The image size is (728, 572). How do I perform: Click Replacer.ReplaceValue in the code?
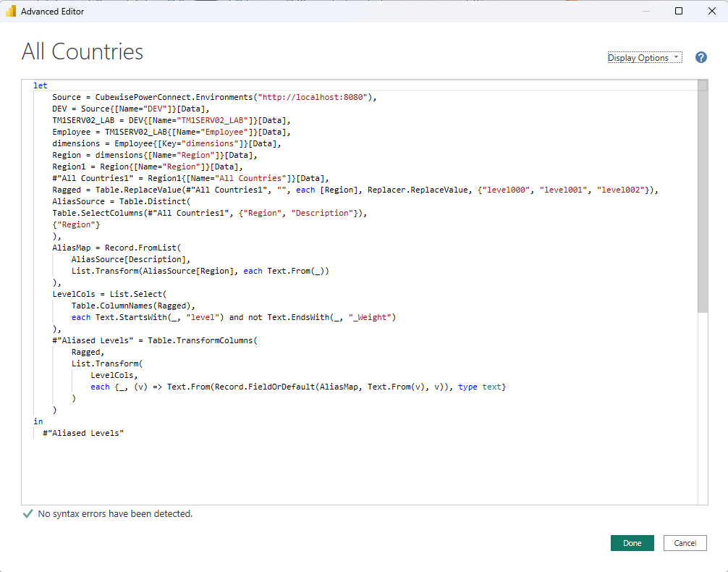click(418, 190)
